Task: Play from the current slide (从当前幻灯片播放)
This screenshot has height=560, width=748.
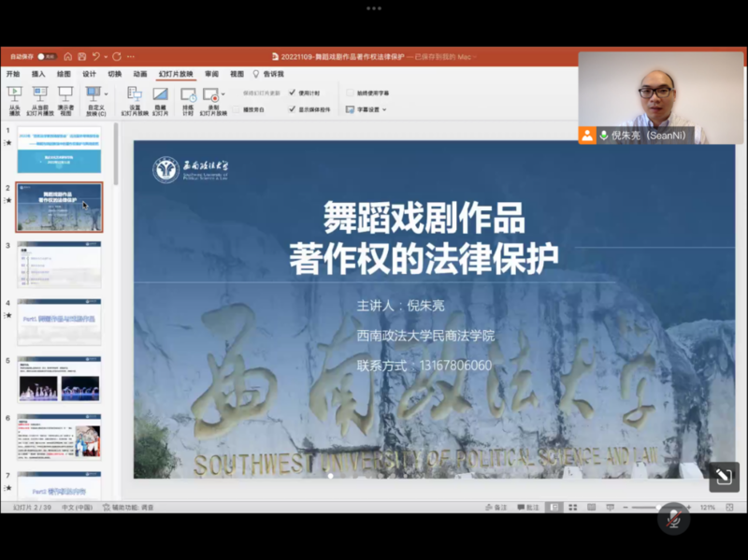Action: click(x=40, y=100)
